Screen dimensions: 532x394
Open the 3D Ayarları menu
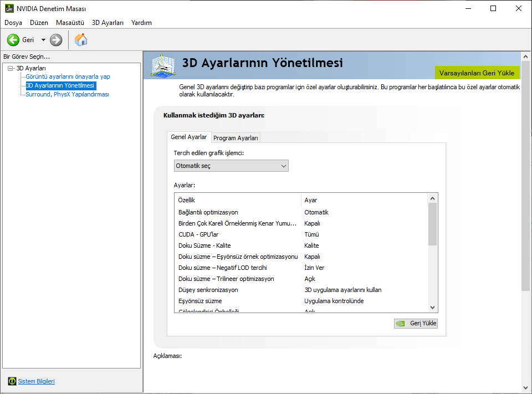point(108,23)
